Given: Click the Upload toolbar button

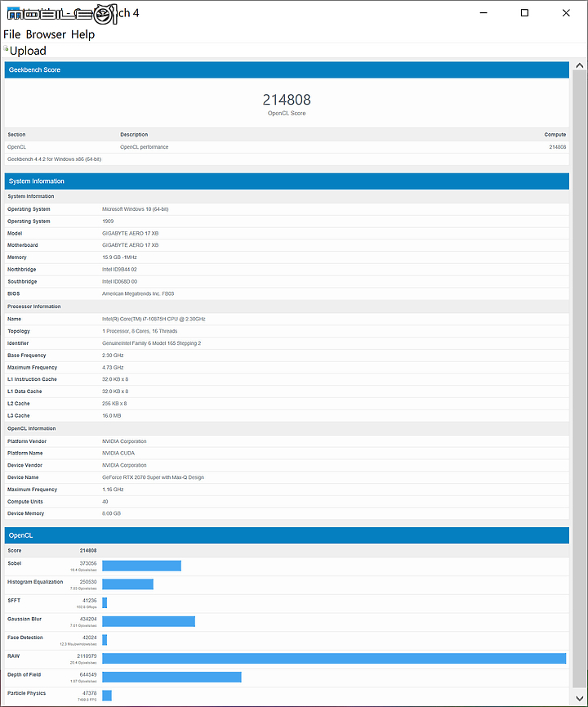Looking at the screenshot, I should coord(28,51).
